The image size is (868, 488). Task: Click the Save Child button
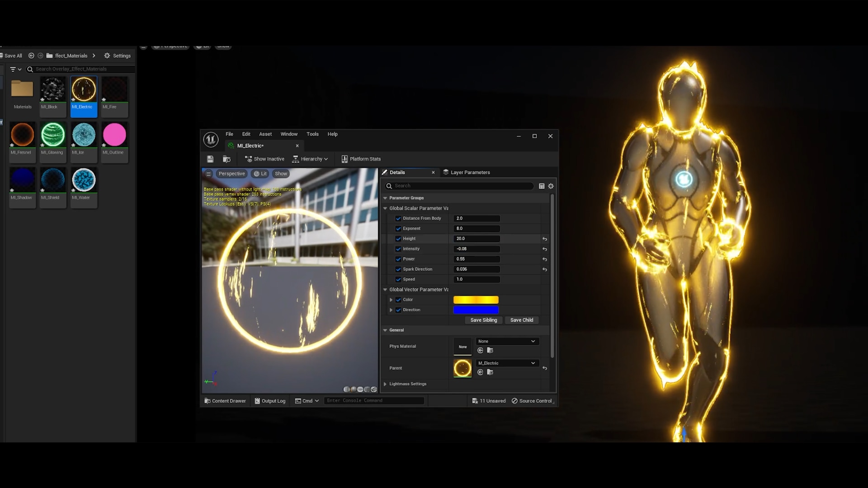(x=522, y=320)
